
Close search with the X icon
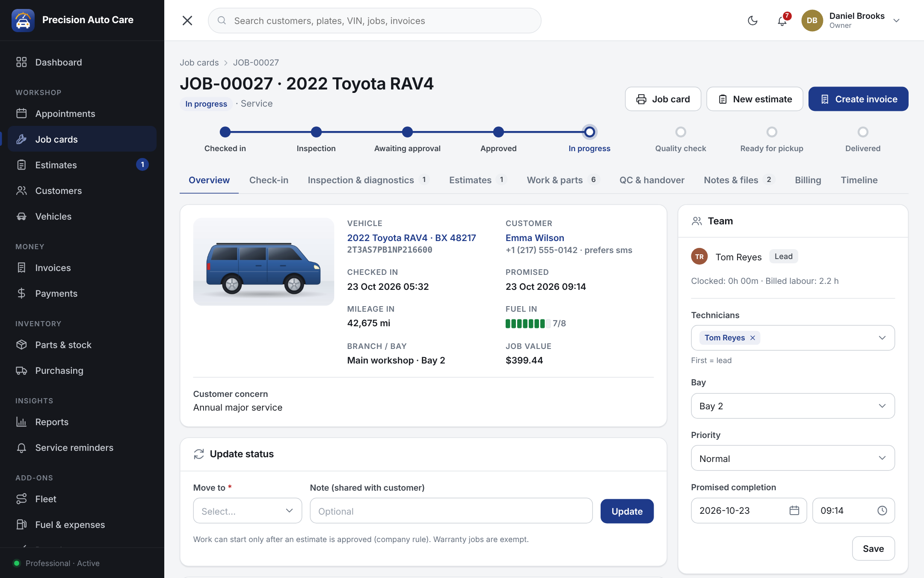click(x=187, y=21)
